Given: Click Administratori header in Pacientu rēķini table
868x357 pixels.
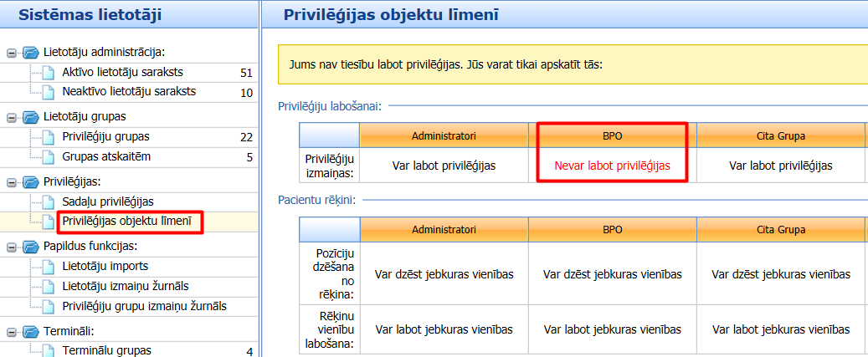Looking at the screenshot, I should pyautogui.click(x=444, y=229).
